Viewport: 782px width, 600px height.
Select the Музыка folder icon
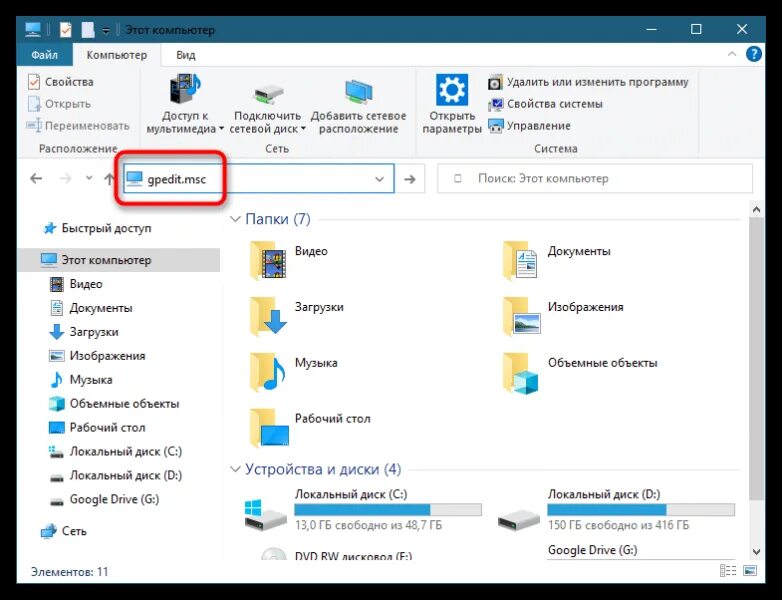coord(268,372)
